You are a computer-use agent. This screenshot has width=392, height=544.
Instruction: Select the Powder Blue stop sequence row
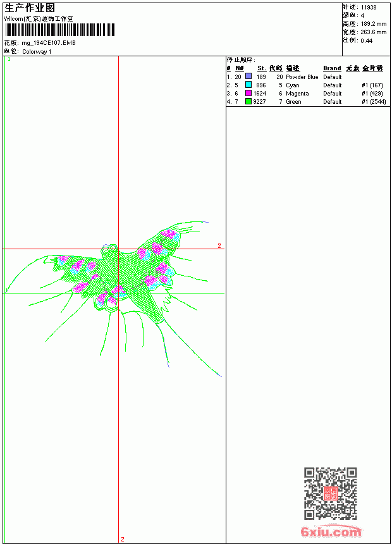[306, 77]
